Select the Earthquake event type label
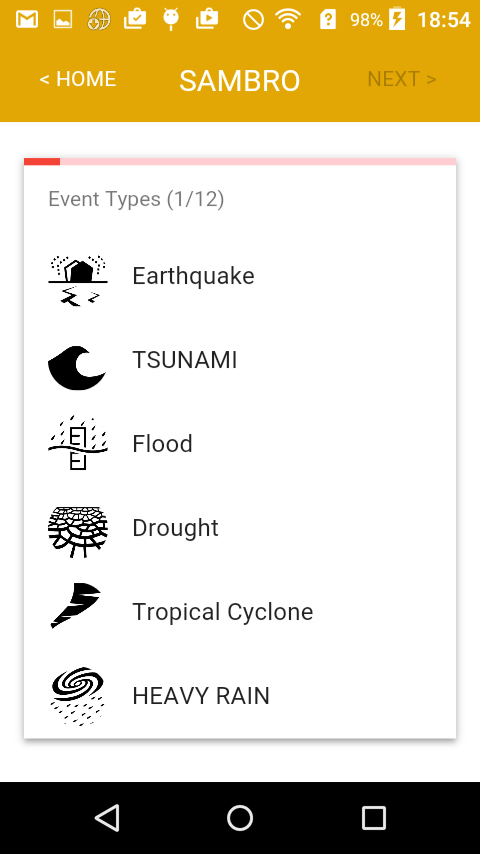This screenshot has height=854, width=480. pyautogui.click(x=193, y=276)
